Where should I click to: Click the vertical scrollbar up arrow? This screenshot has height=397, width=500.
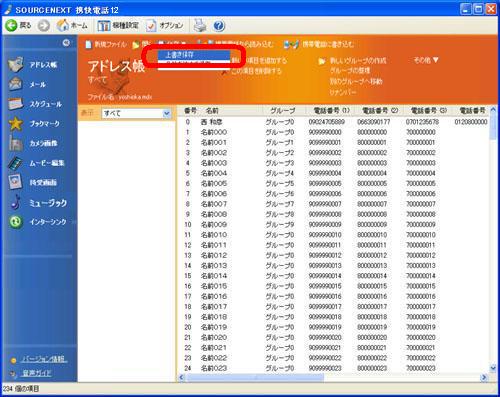[x=493, y=110]
